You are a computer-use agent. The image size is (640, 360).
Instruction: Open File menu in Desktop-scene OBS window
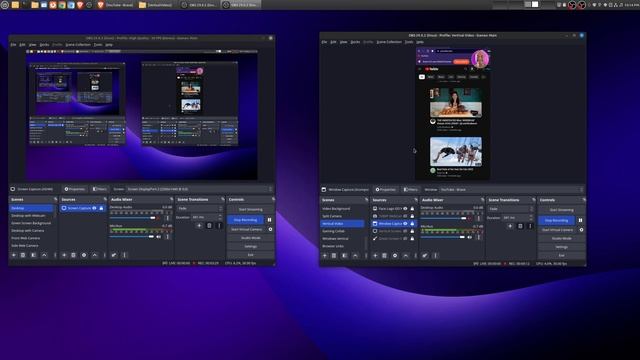[x=13, y=44]
